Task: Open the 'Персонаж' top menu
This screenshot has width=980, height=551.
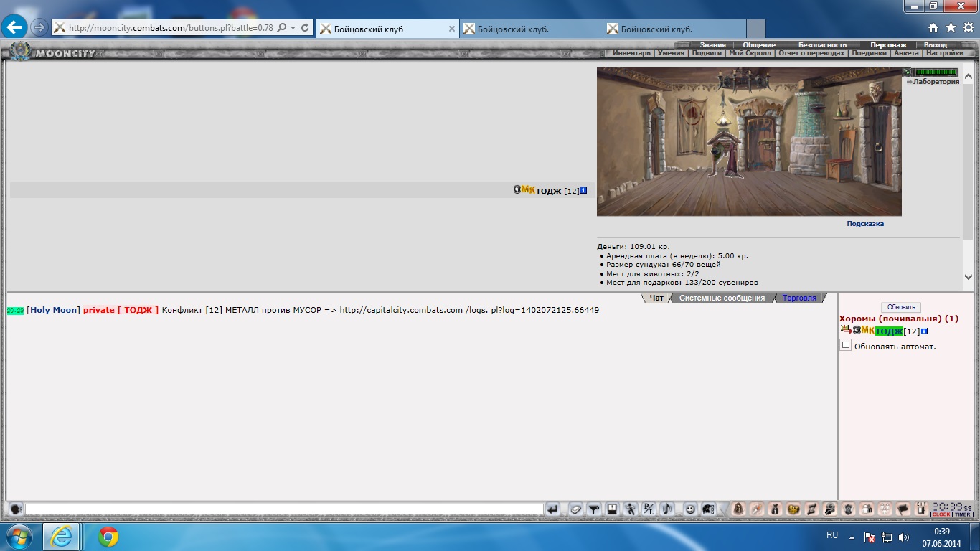Action: click(x=888, y=45)
